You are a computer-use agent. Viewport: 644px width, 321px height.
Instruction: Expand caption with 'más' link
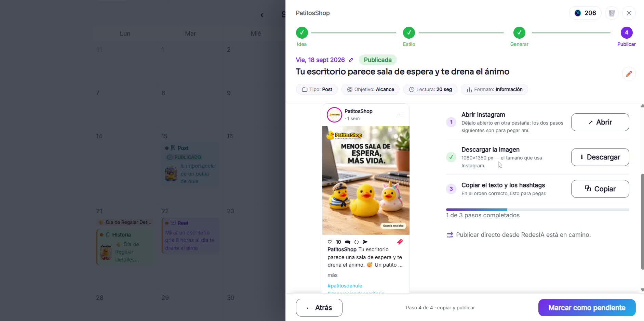pyautogui.click(x=332, y=275)
